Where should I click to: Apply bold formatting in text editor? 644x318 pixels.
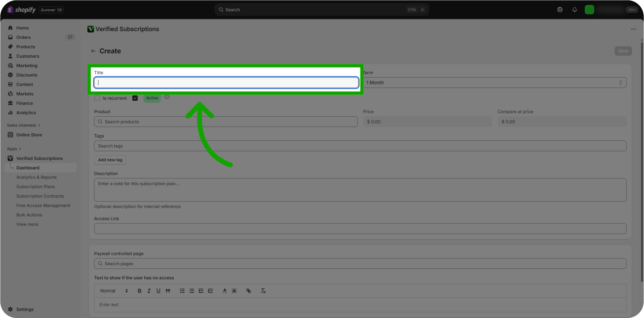pyautogui.click(x=139, y=291)
